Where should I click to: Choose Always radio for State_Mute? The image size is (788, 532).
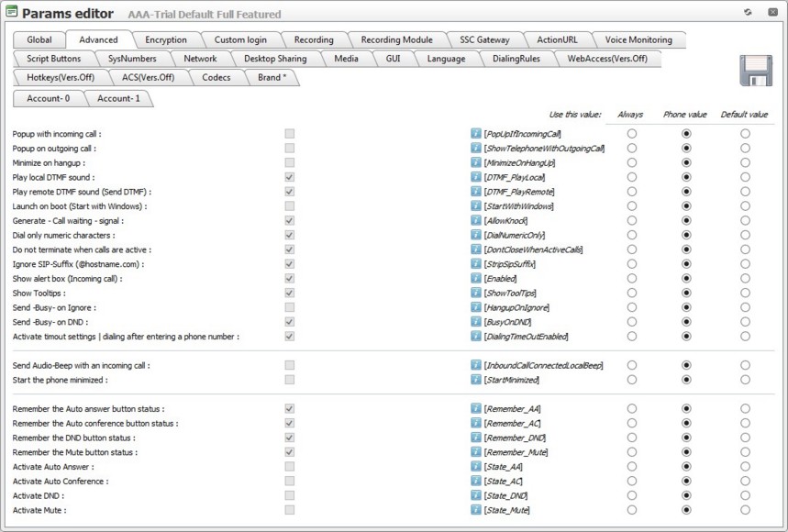[631, 510]
